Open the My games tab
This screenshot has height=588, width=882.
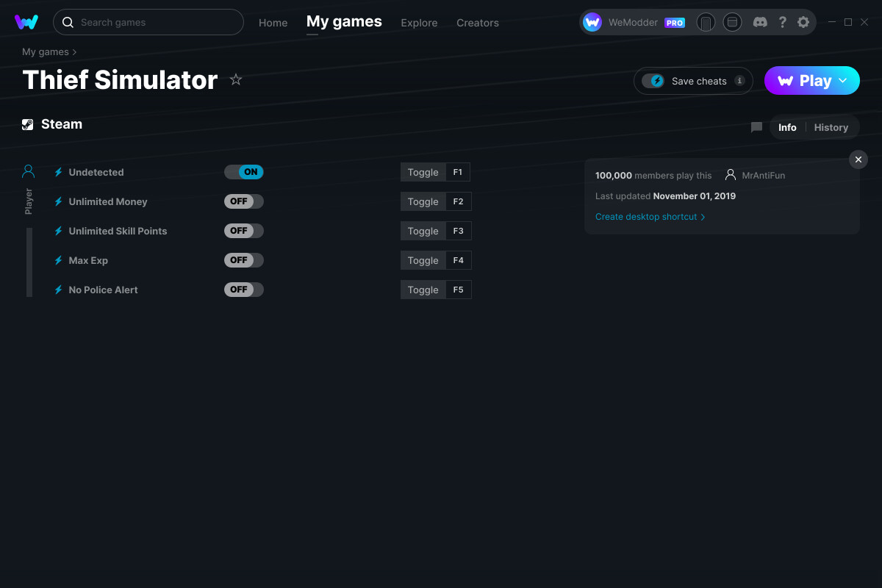(344, 22)
